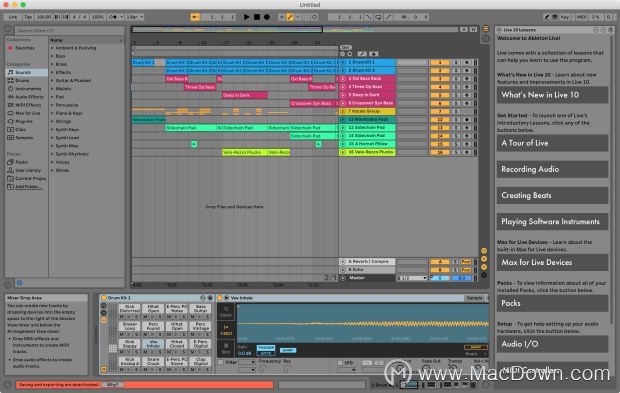The height and width of the screenshot is (393, 620).
Task: Open the Creating Beats lesson
Action: click(552, 195)
